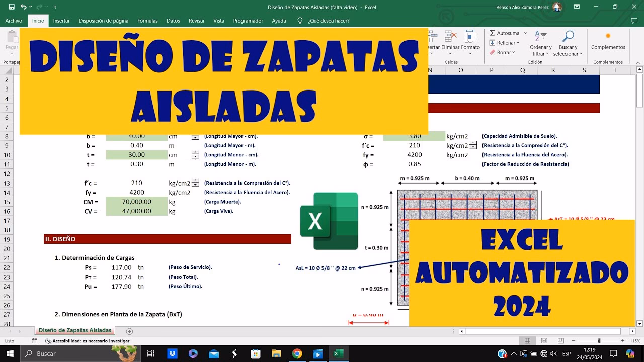Click the Borrar eraser icon

(493, 52)
